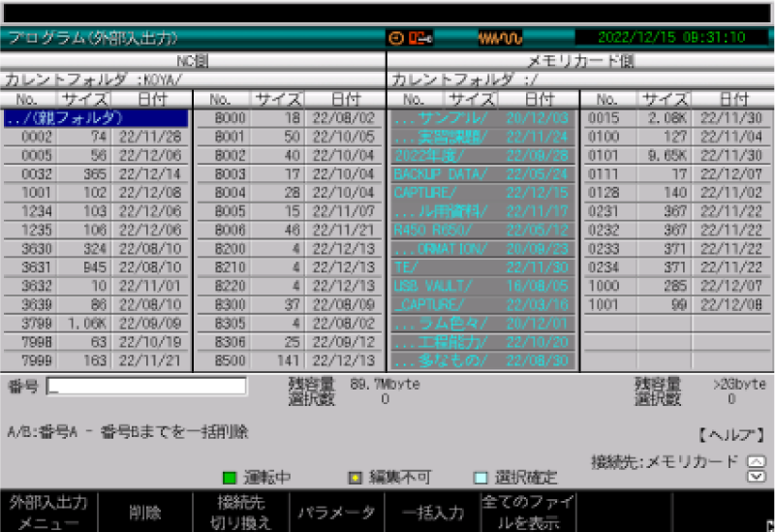Select the 一括入力 softkey
The height and width of the screenshot is (532, 775).
433,512
